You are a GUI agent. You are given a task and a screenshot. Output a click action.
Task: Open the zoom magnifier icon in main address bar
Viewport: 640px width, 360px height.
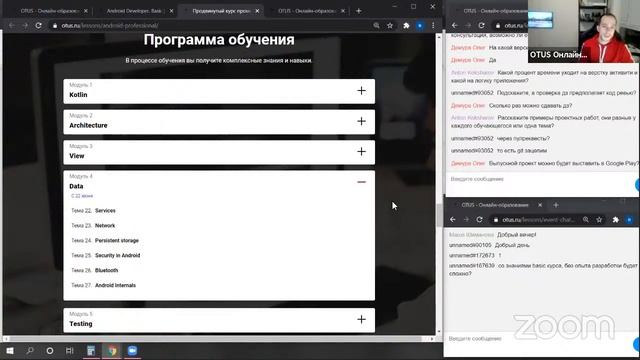(376, 25)
